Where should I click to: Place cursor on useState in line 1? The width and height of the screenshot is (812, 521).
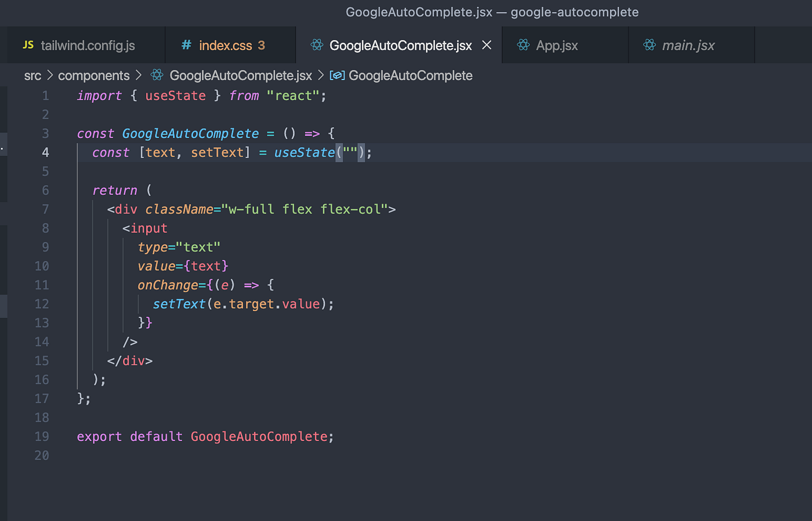pyautogui.click(x=175, y=95)
